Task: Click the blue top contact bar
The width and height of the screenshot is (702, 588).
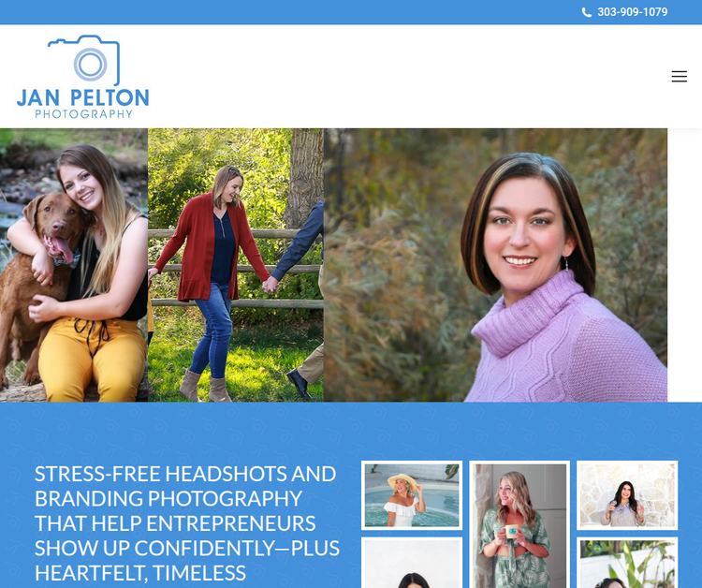Action: point(351,12)
